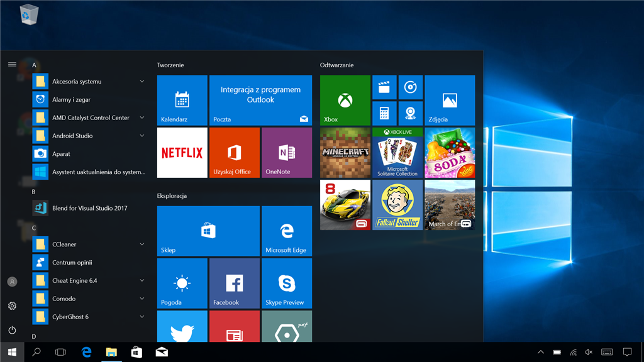Open the Groove Music disc tile
This screenshot has width=644, height=362.
click(410, 87)
